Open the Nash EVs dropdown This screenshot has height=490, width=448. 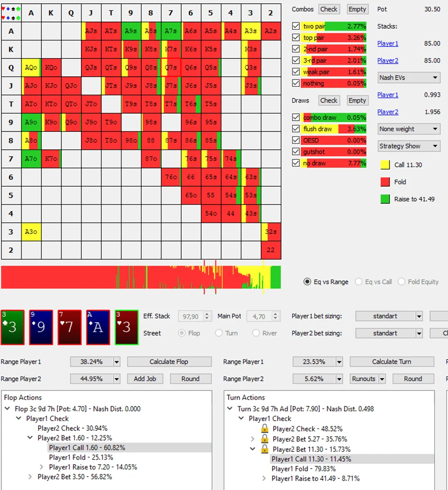[x=408, y=78]
